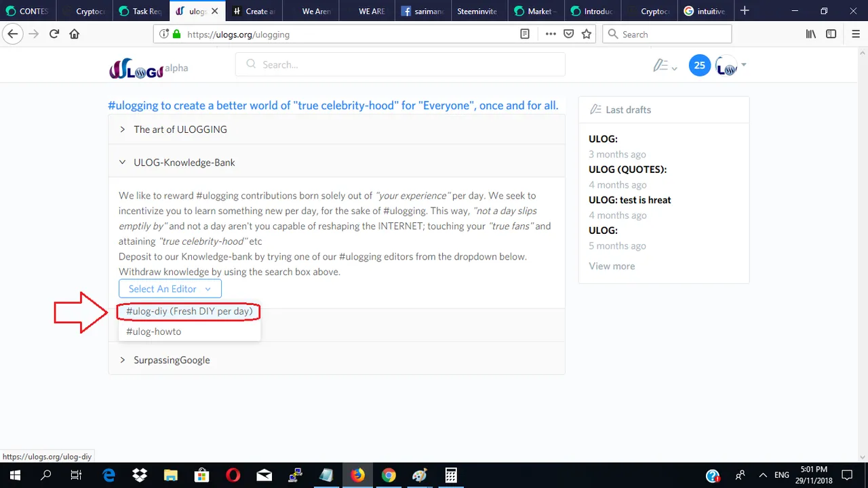868x488 pixels.
Task: Click the write-post pen icon
Action: tap(664, 66)
